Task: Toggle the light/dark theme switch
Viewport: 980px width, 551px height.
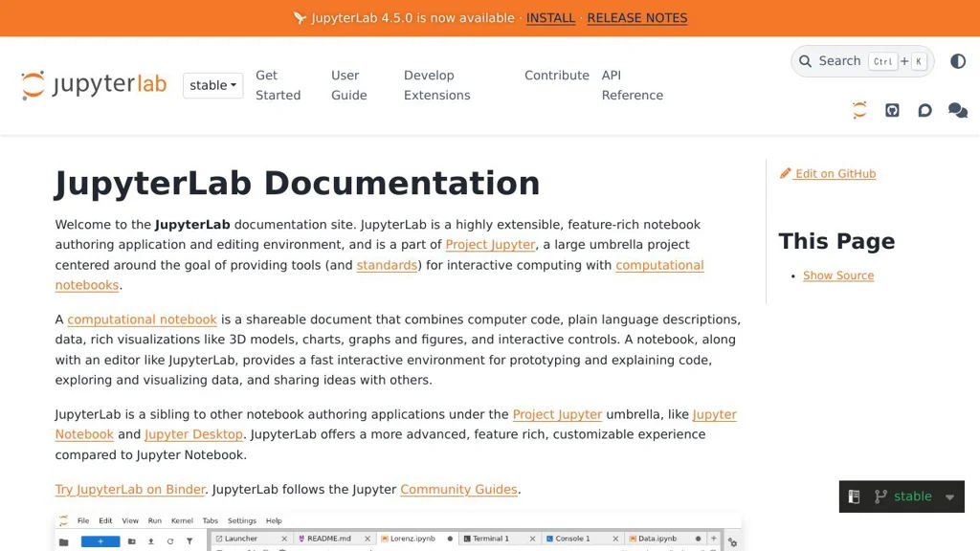Action: tap(958, 61)
